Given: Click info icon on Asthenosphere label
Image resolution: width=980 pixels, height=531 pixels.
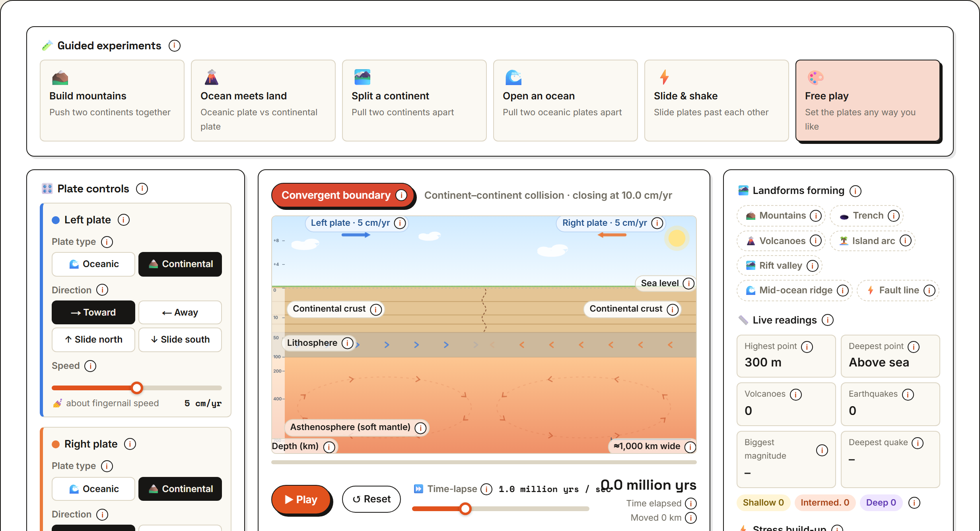Looking at the screenshot, I should click(x=420, y=428).
